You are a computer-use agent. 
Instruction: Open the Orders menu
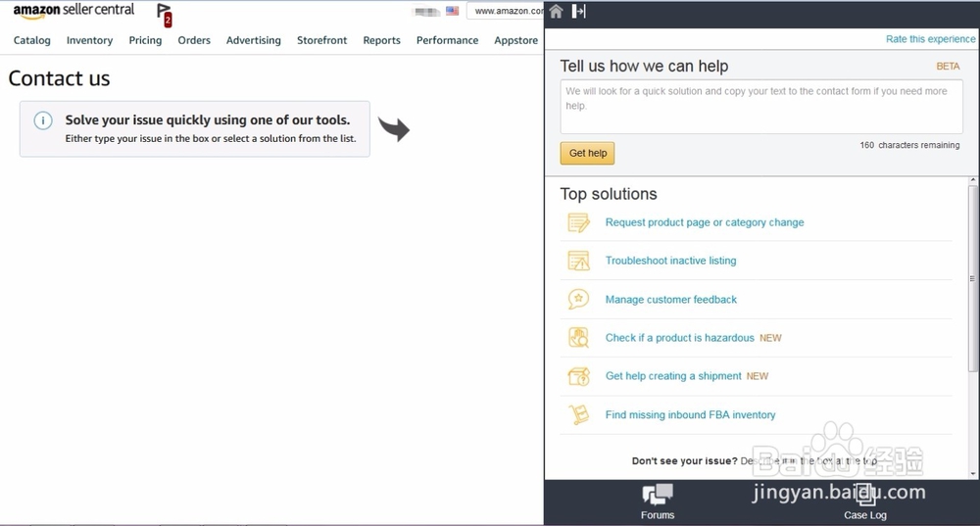(194, 40)
